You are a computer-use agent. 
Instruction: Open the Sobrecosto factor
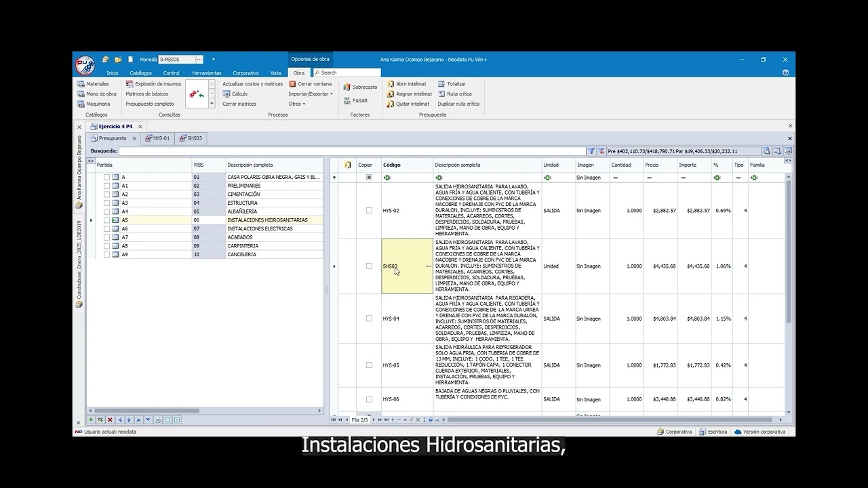click(x=360, y=87)
